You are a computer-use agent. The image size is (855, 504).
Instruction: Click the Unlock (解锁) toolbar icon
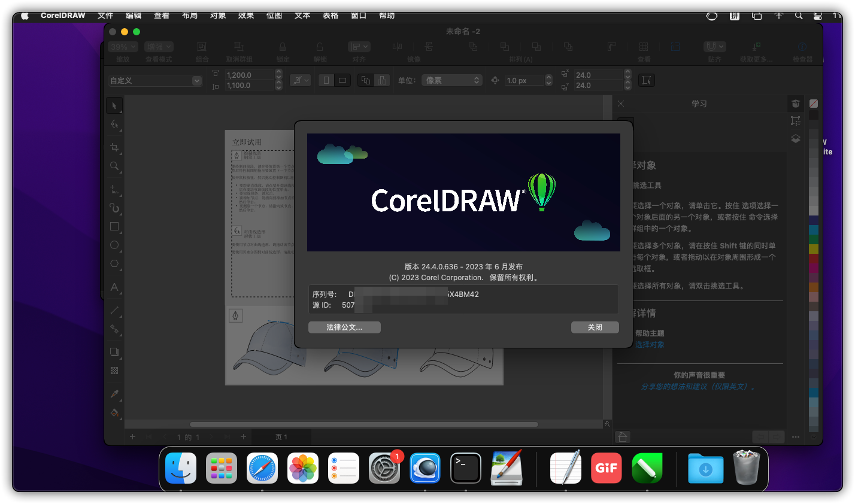pyautogui.click(x=320, y=47)
